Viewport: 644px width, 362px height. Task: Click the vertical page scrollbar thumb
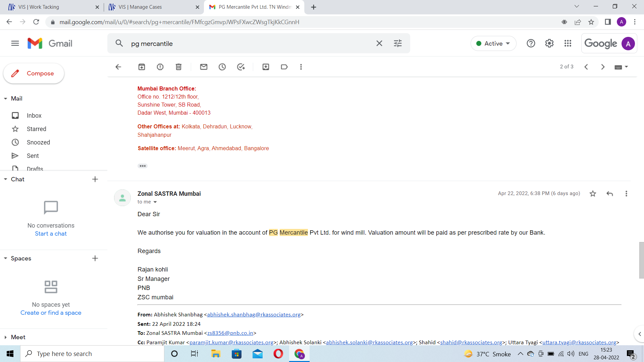pyautogui.click(x=641, y=260)
